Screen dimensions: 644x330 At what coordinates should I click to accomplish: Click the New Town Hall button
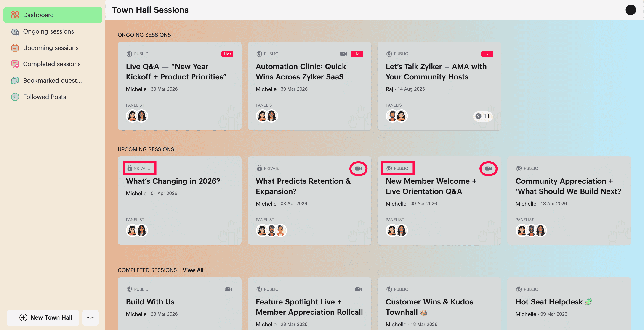click(x=43, y=317)
